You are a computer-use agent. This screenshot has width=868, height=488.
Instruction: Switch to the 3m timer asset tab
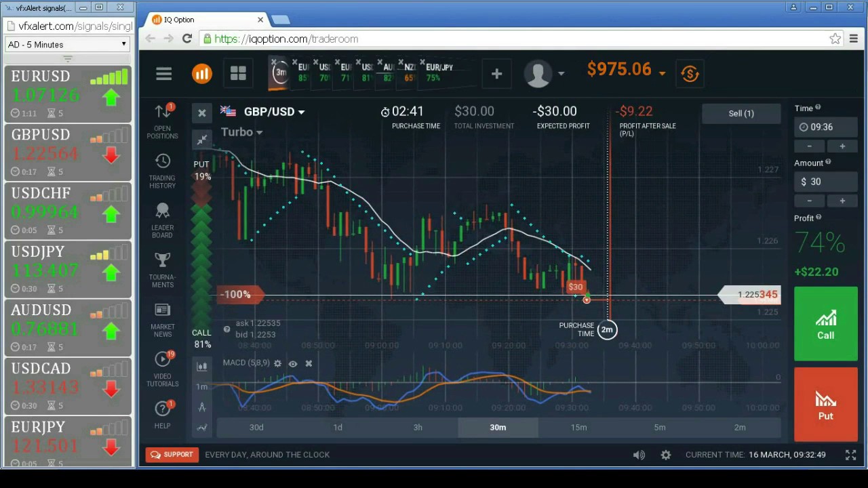pyautogui.click(x=280, y=73)
